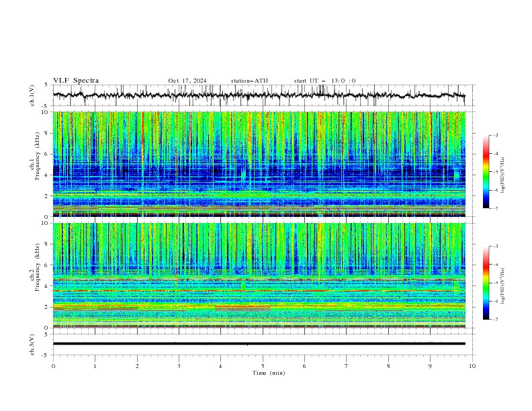This screenshot has width=532, height=411.
Task: Click the "8" kHz tick on ch.1 axis
Action: 47,133
